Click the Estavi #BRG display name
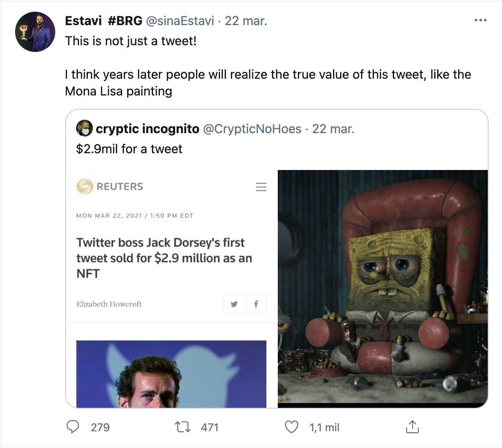 click(104, 21)
